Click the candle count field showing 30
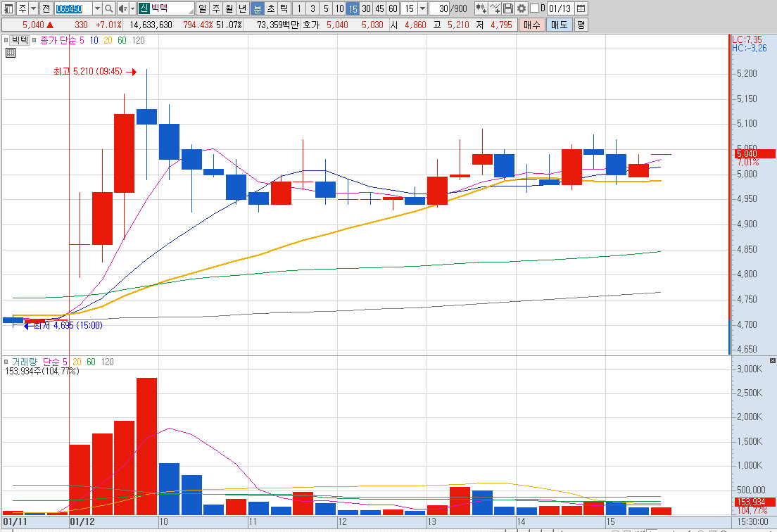Image resolution: width=777 pixels, height=532 pixels. point(439,8)
